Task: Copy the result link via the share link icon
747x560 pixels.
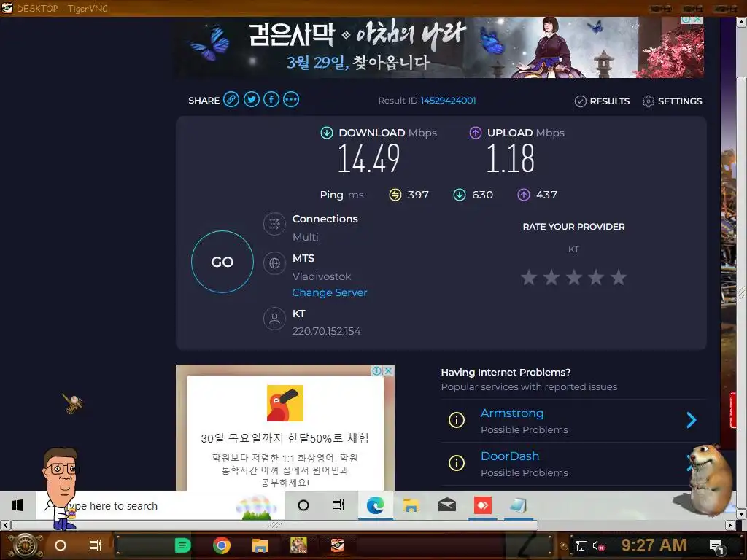Action: coord(231,99)
